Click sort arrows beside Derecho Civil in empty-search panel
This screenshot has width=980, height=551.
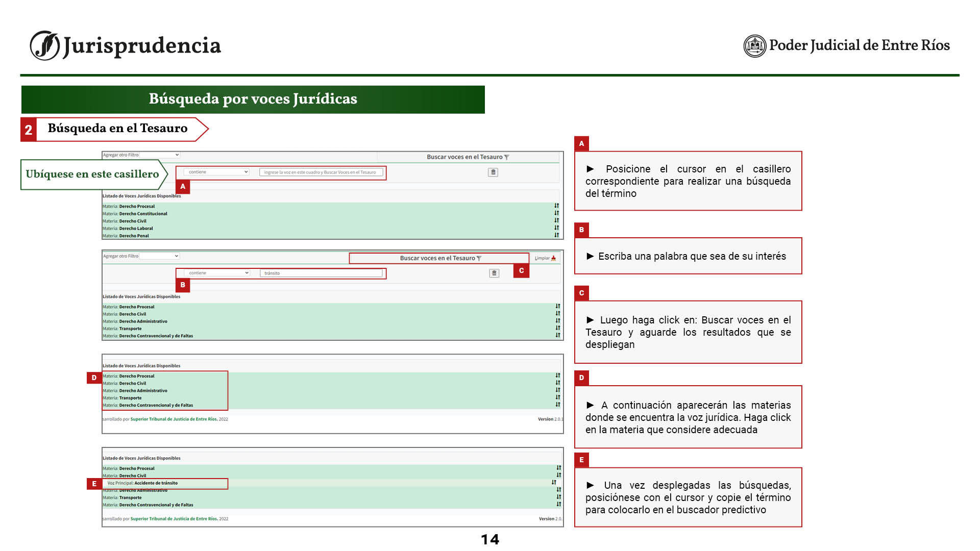(557, 221)
